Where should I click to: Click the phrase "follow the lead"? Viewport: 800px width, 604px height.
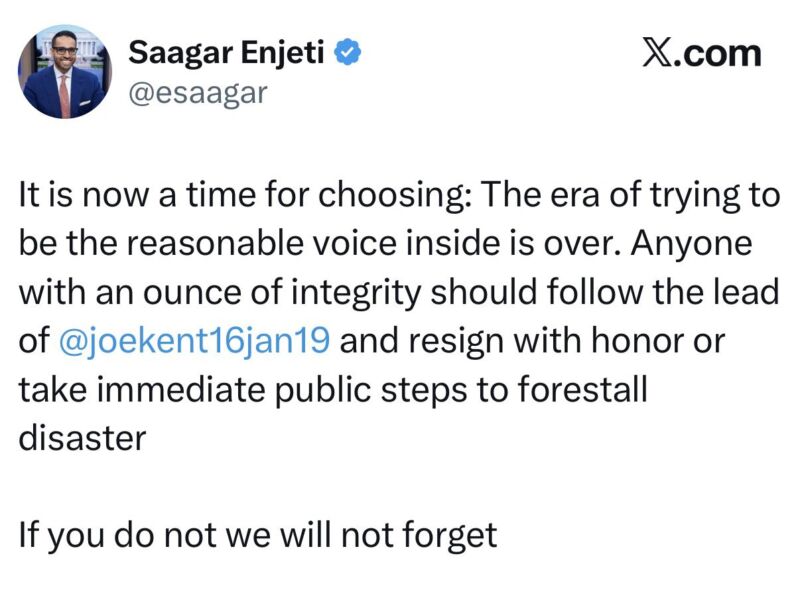click(x=665, y=293)
